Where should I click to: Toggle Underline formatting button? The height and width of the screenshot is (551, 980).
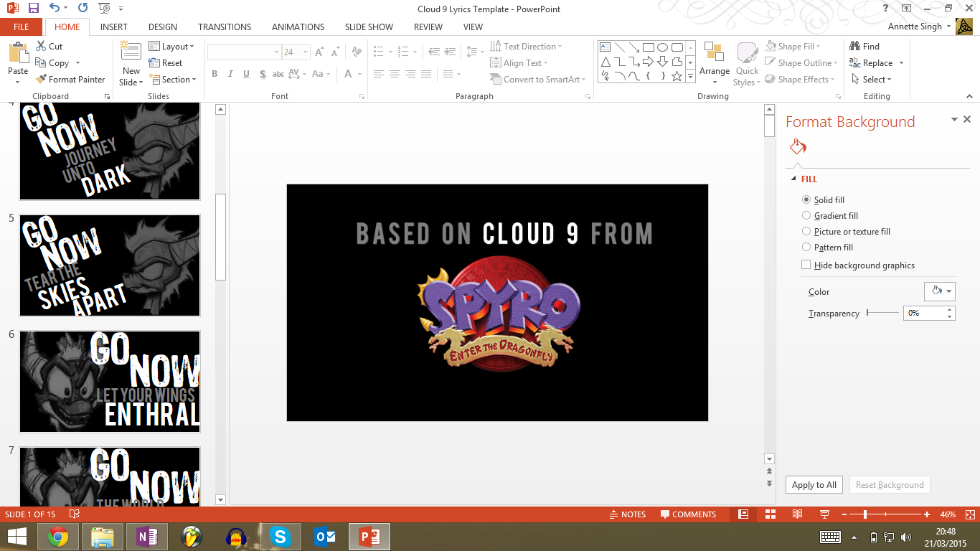click(246, 74)
